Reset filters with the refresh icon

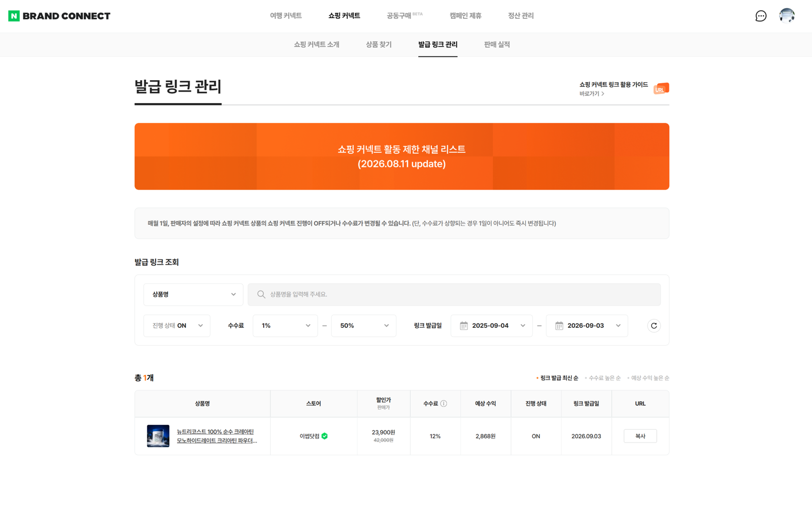pyautogui.click(x=654, y=326)
